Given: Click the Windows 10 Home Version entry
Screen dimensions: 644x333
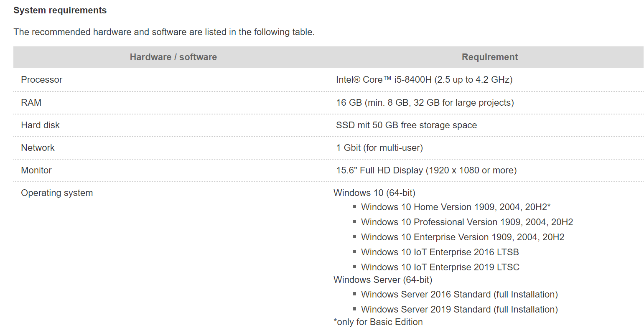Looking at the screenshot, I should click(x=456, y=207).
